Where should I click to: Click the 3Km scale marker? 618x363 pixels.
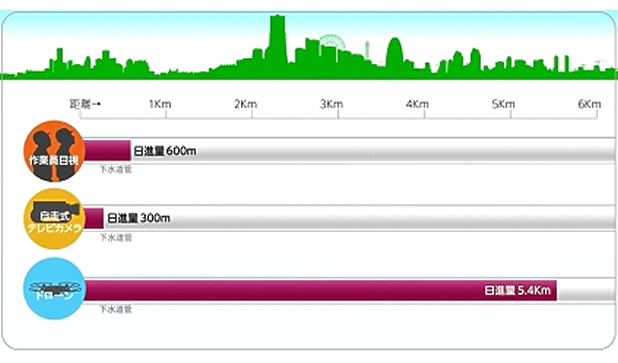(x=331, y=104)
